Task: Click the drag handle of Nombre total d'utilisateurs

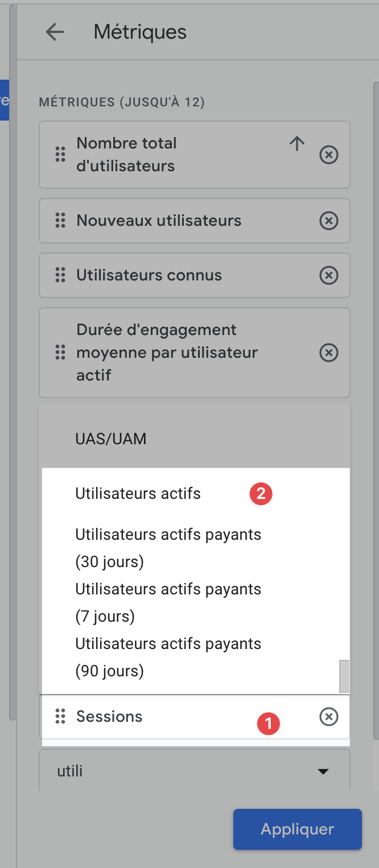Action: (x=60, y=155)
